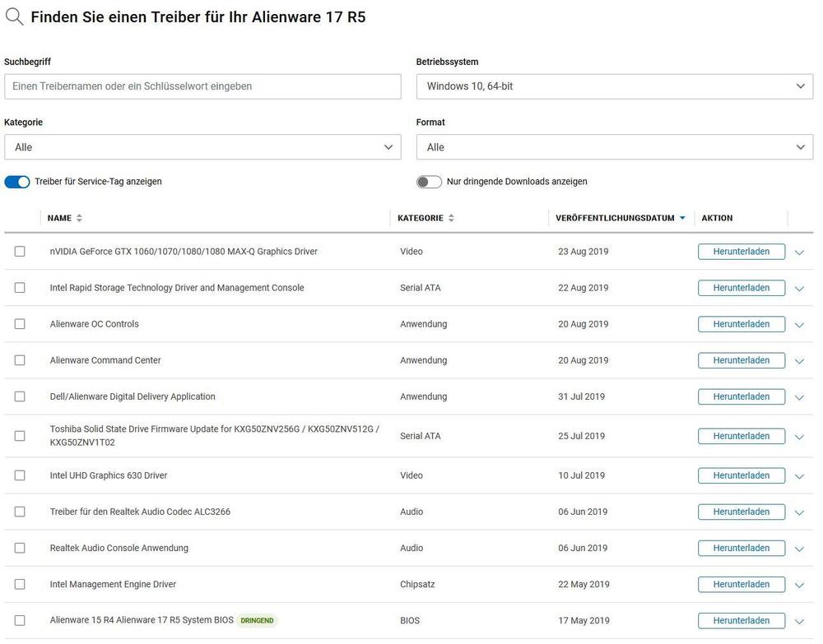
Task: Download the Toshiba SSD Firmware Update
Action: [741, 436]
